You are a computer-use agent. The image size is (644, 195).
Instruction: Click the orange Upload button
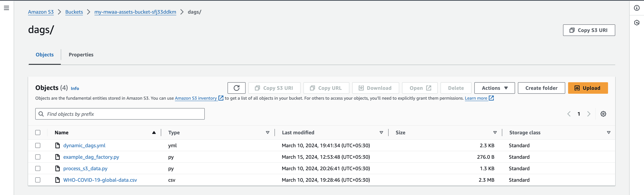coord(588,88)
